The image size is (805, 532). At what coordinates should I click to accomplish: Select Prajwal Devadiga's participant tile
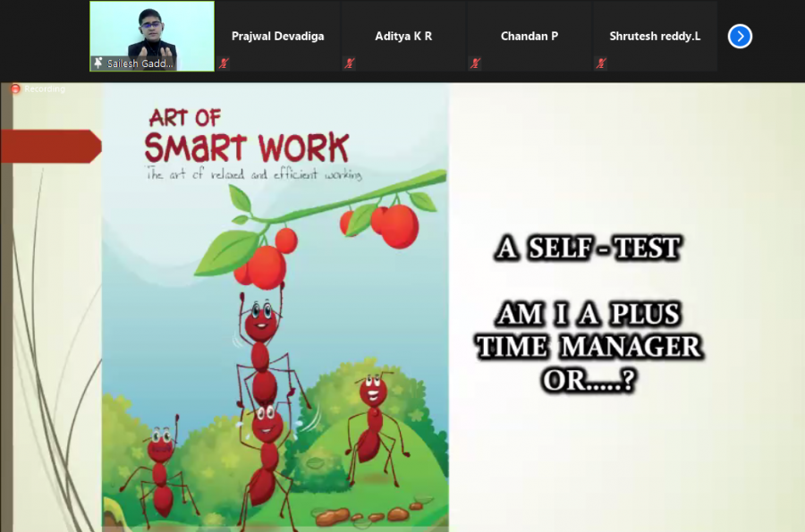[277, 36]
